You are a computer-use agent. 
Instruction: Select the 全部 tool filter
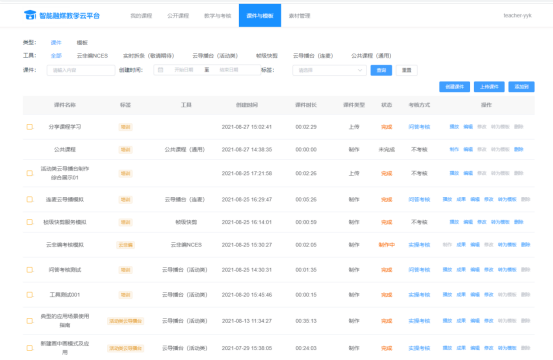pyautogui.click(x=56, y=56)
